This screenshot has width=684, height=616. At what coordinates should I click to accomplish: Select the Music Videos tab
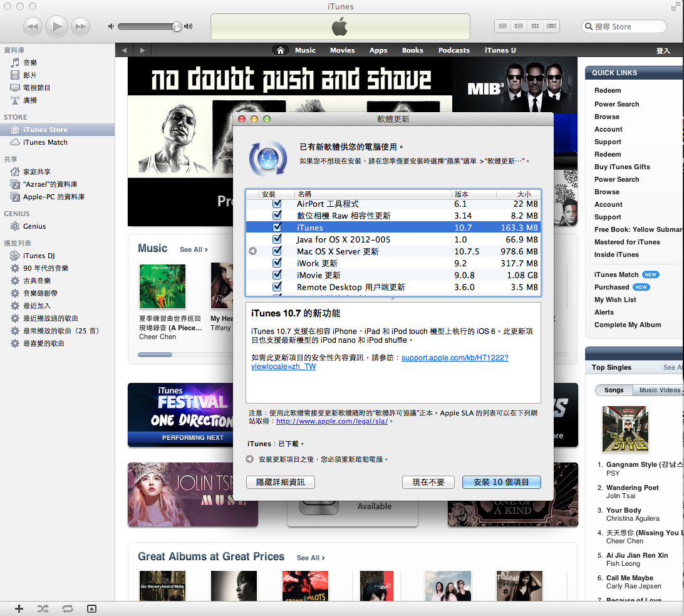click(658, 390)
